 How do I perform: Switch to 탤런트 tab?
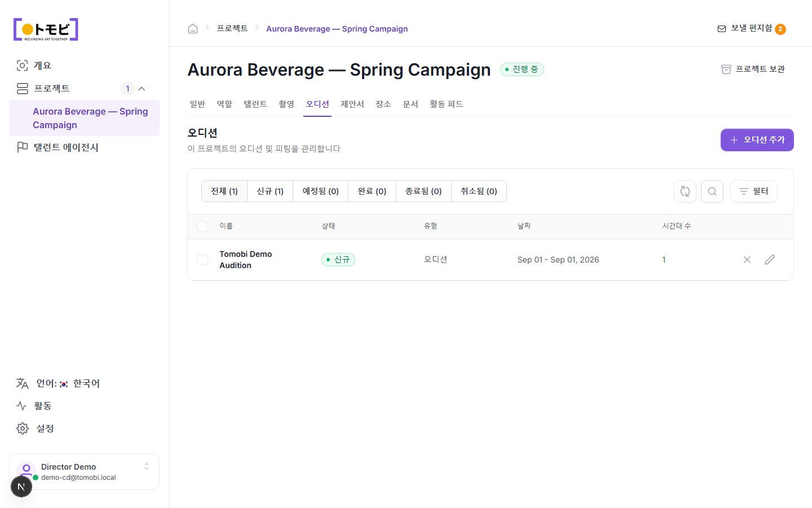[255, 104]
